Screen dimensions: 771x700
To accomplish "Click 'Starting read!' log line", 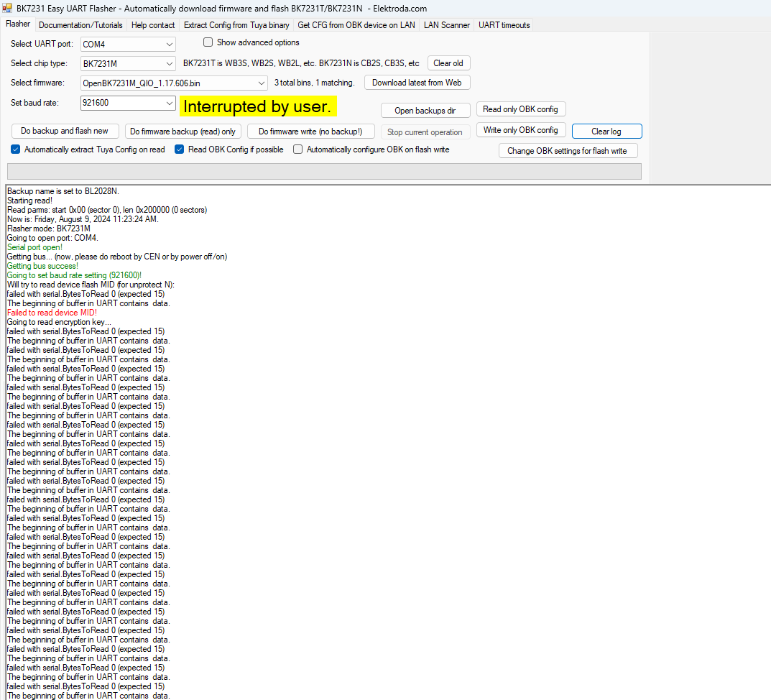I will (x=30, y=201).
